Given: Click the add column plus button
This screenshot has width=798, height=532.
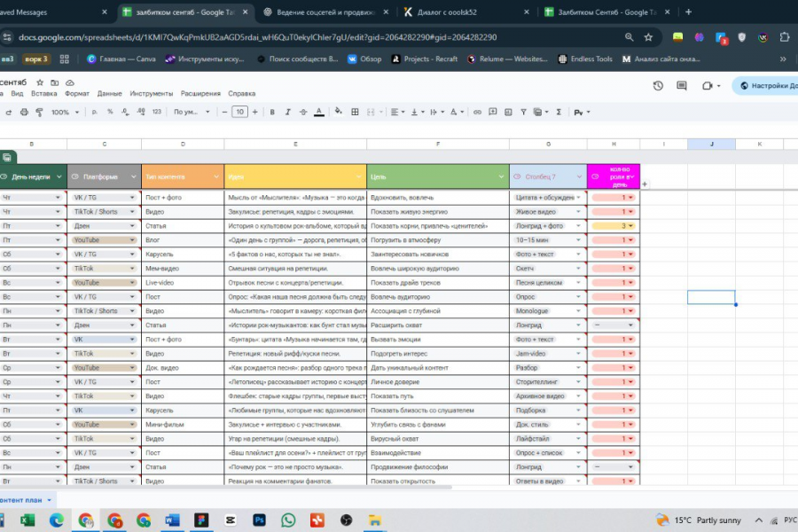Looking at the screenshot, I should [645, 184].
